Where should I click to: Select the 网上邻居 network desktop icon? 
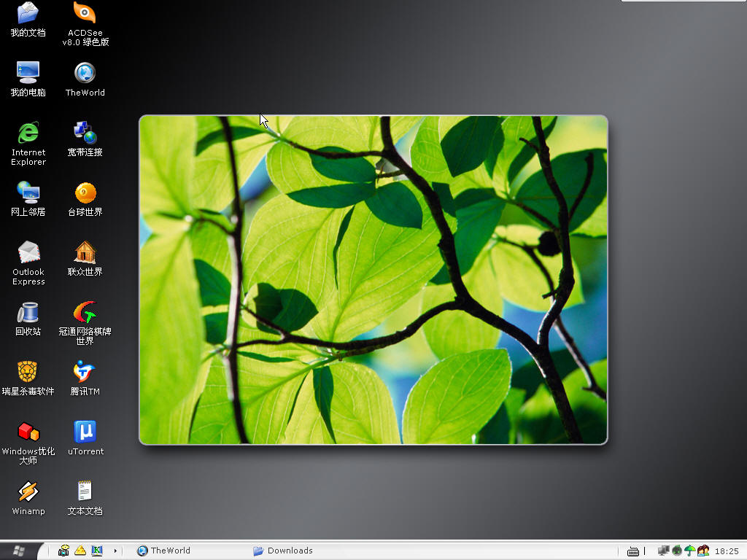click(x=28, y=198)
